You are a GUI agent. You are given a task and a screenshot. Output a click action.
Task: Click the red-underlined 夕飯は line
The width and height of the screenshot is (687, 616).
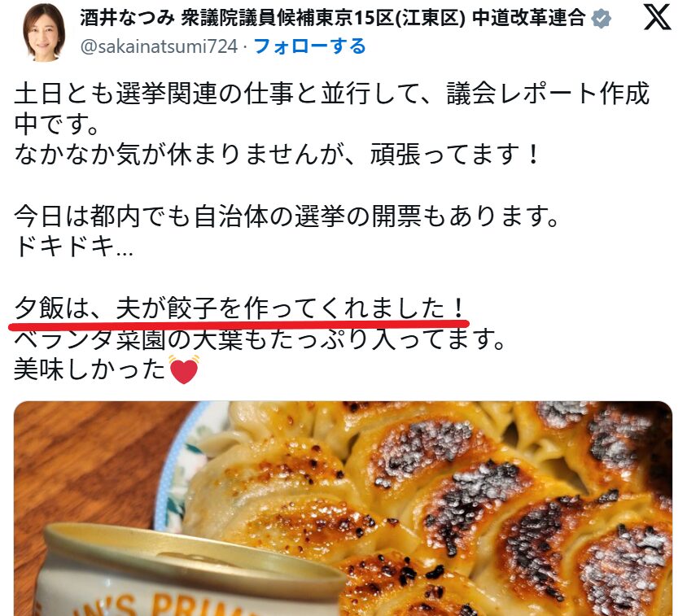click(239, 308)
